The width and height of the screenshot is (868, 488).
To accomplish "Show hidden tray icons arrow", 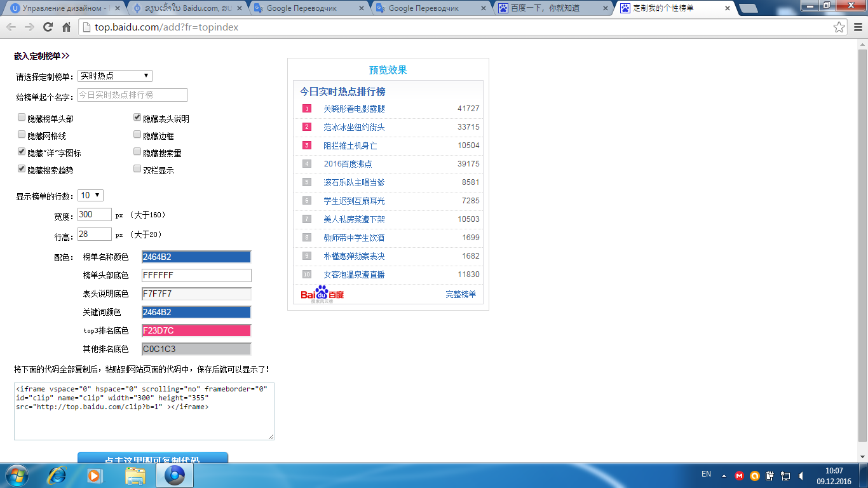I will [724, 475].
